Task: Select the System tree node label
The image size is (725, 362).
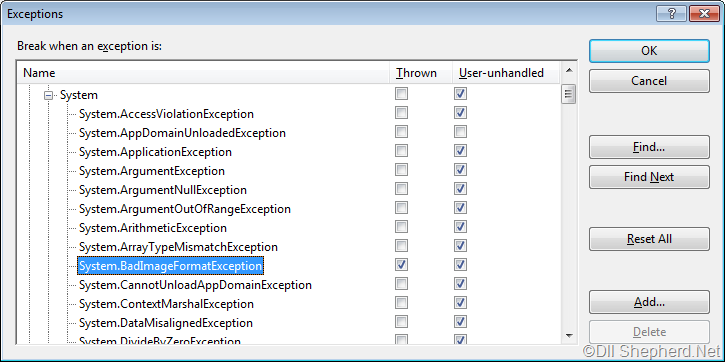Action: (x=79, y=95)
